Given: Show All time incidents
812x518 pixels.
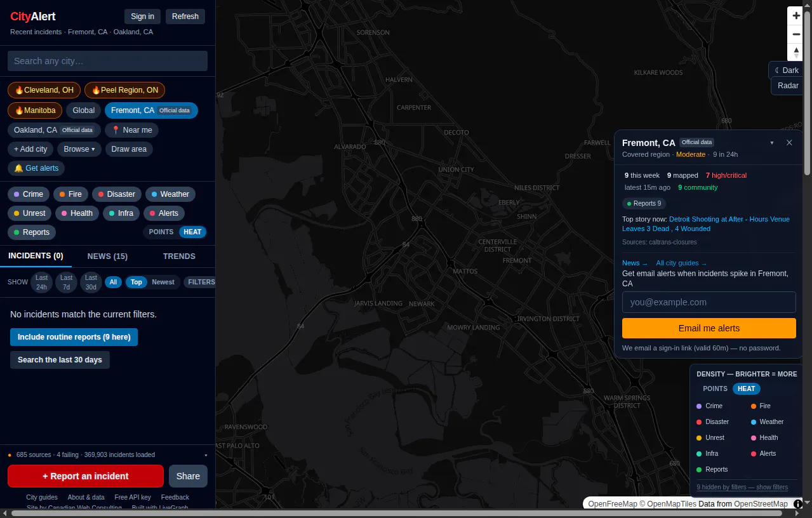Looking at the screenshot, I should point(113,282).
